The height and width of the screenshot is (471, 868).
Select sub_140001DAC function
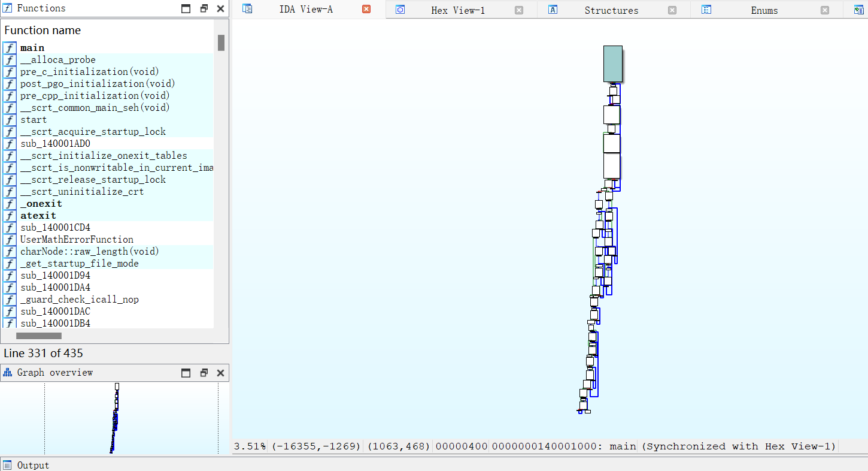[x=108, y=312]
